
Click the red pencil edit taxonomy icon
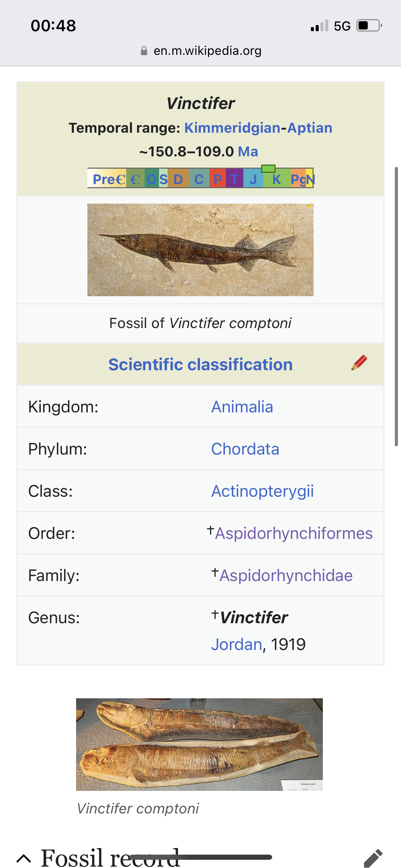pyautogui.click(x=359, y=363)
